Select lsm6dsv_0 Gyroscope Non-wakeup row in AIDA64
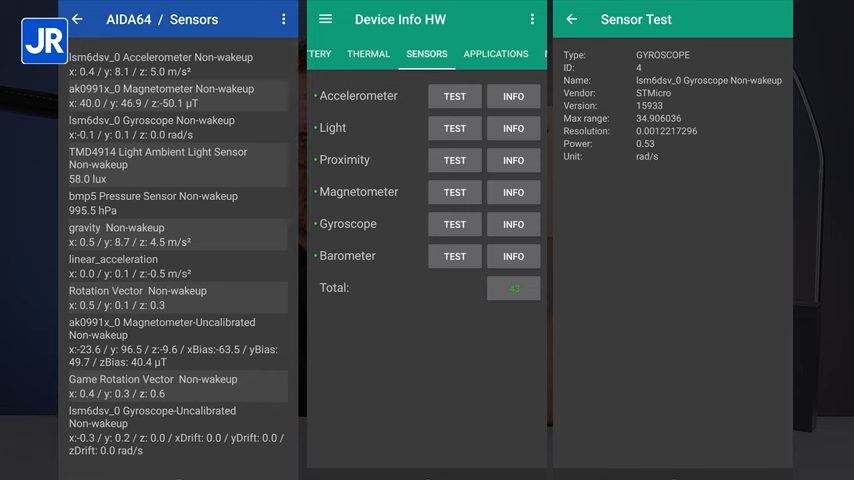 [x=178, y=127]
